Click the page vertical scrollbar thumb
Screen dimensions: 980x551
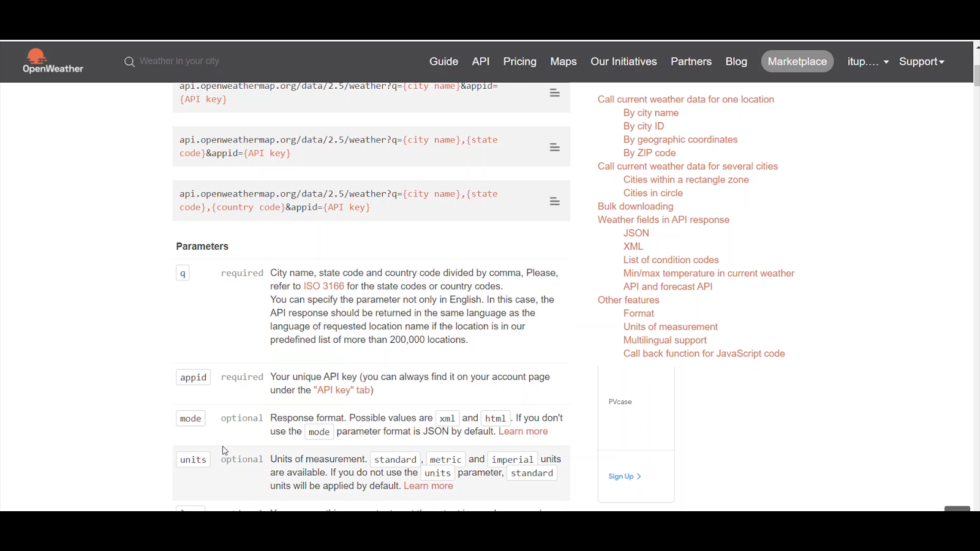976,75
